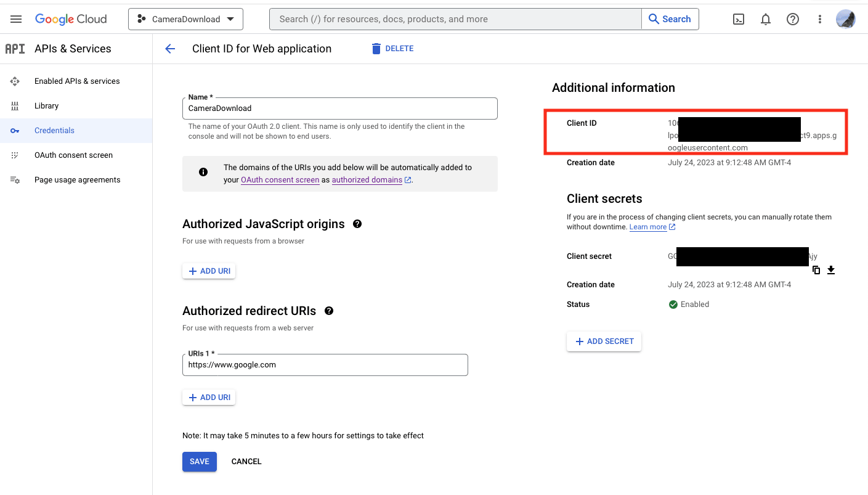Click the Client ID label

coord(582,123)
